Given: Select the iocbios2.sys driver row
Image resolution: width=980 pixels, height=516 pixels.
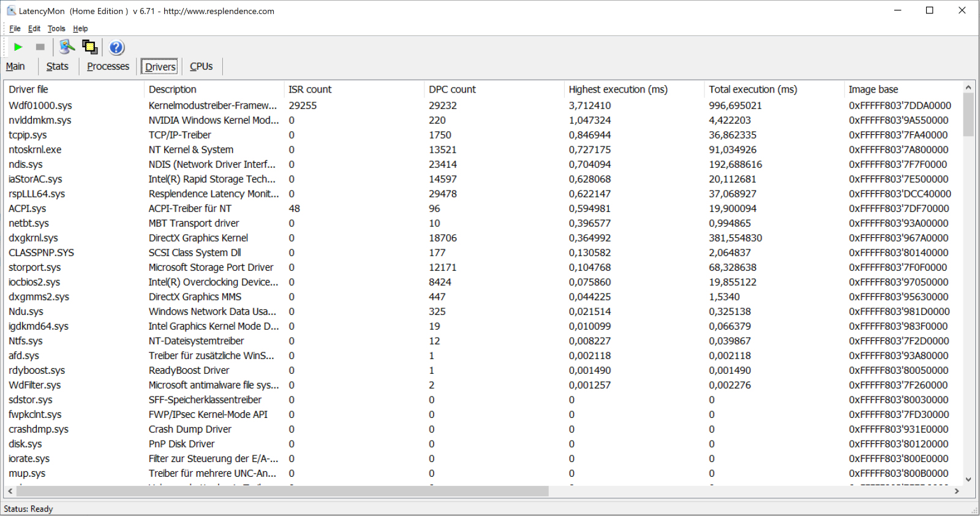Looking at the screenshot, I should coord(483,282).
